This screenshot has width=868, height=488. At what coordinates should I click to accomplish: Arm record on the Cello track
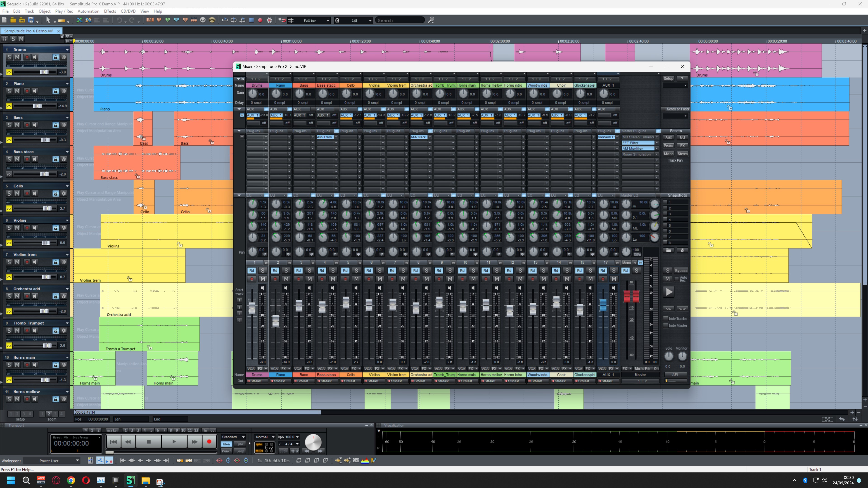pyautogui.click(x=27, y=193)
